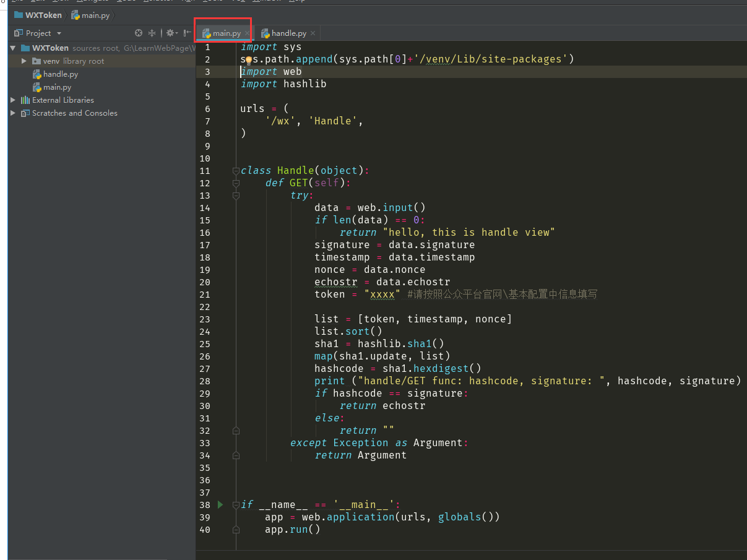
Task: Collapse the WXToken root folder
Action: [x=13, y=48]
